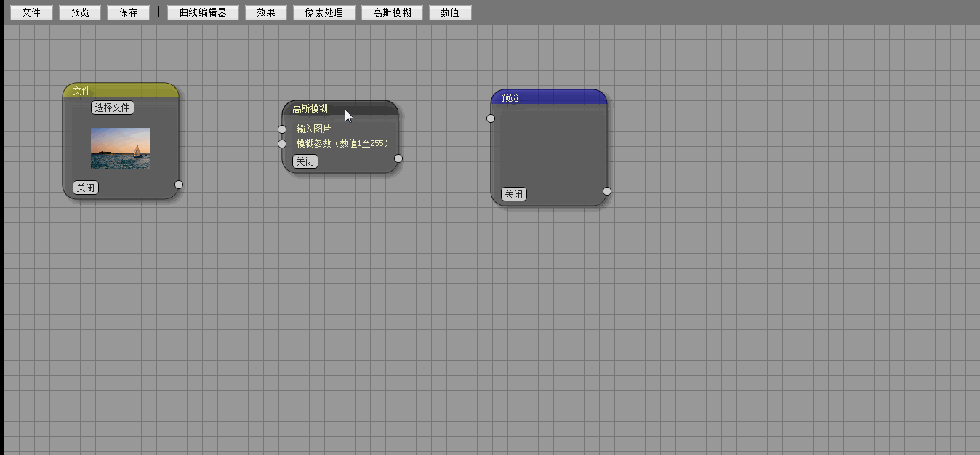Click the 像素处理 toolbar button
This screenshot has height=455, width=980.
tap(324, 12)
